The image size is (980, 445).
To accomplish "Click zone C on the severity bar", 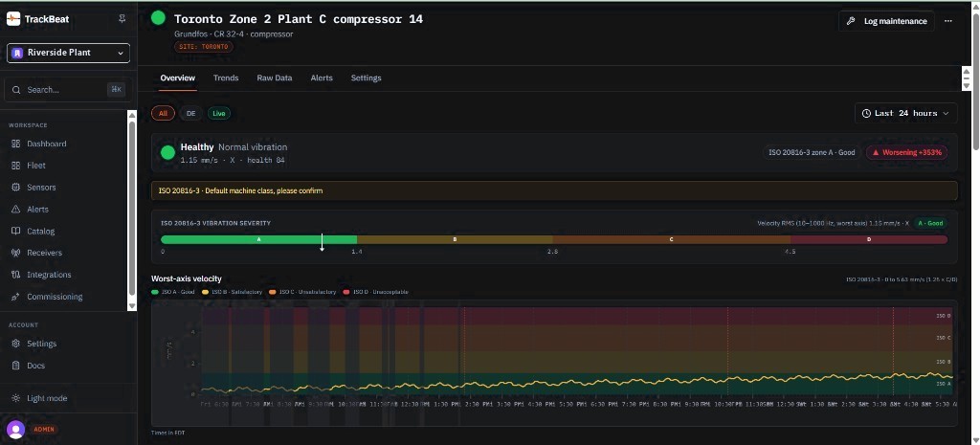I will coord(671,239).
